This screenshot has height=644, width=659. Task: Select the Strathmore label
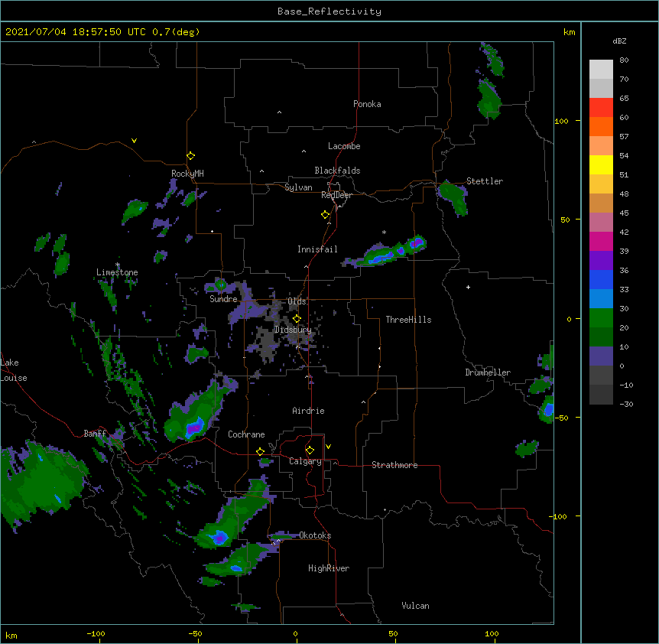[x=394, y=465]
